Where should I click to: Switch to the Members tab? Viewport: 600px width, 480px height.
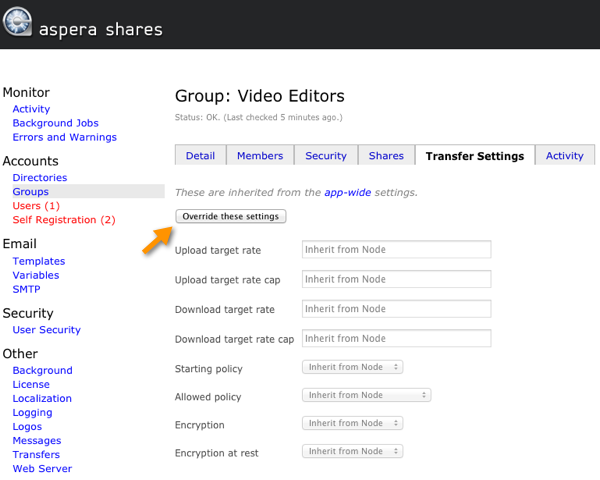click(x=260, y=155)
